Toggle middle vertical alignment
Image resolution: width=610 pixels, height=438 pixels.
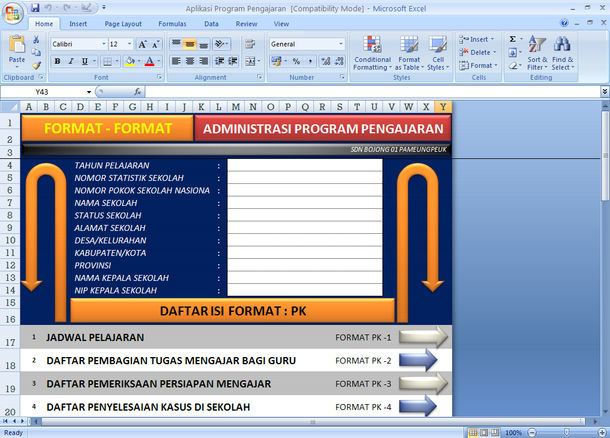tap(190, 44)
